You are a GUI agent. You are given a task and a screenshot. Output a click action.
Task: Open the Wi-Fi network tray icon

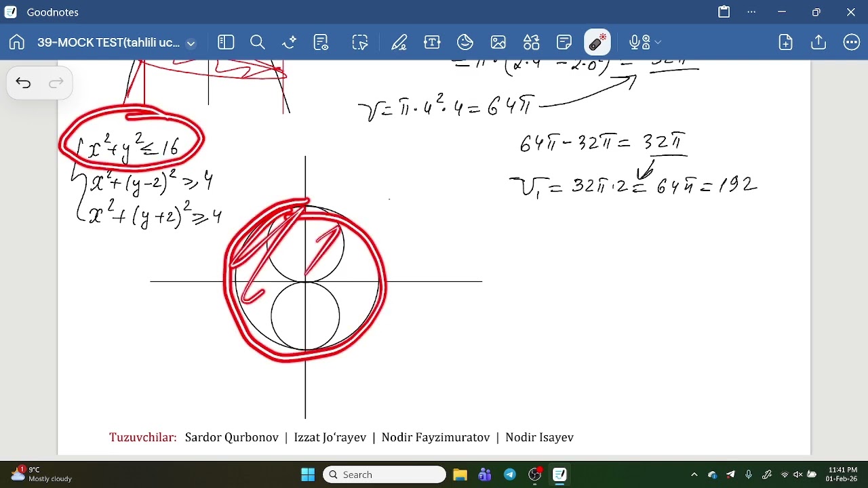point(785,474)
